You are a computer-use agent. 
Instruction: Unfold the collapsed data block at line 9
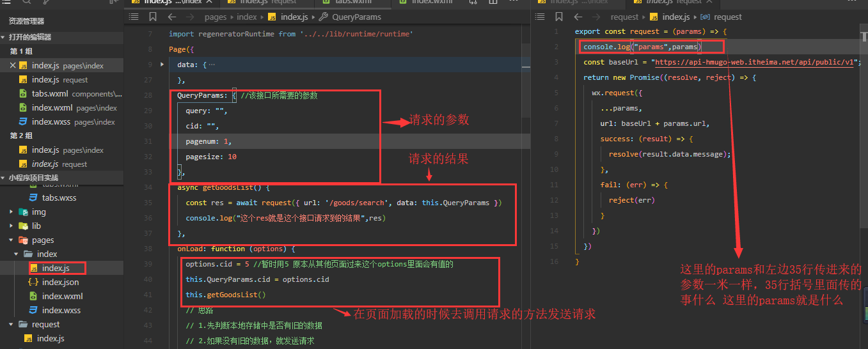click(x=162, y=65)
